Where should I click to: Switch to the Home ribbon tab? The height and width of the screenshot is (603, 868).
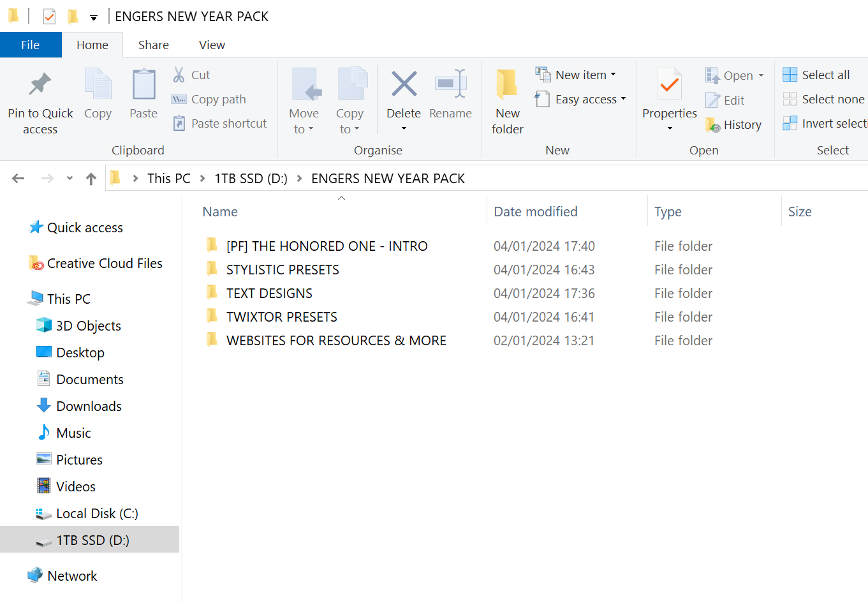click(92, 45)
